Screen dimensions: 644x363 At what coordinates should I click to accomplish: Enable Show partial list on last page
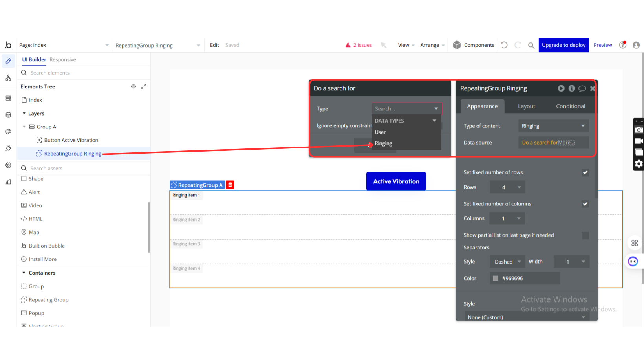pyautogui.click(x=585, y=235)
